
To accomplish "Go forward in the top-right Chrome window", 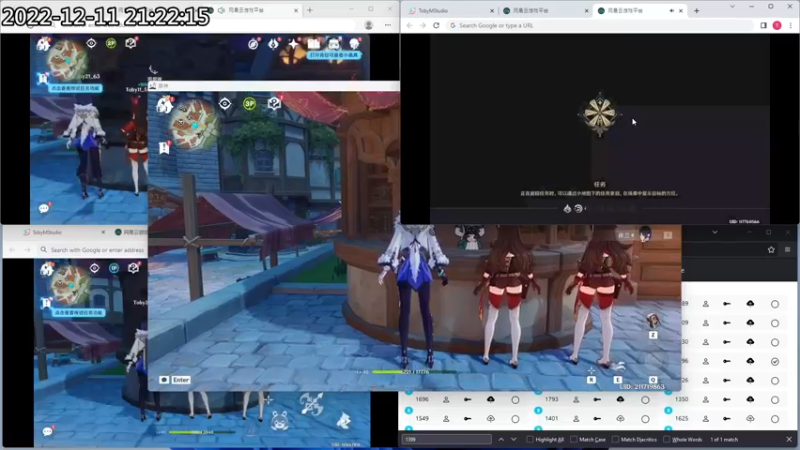I will click(x=423, y=25).
